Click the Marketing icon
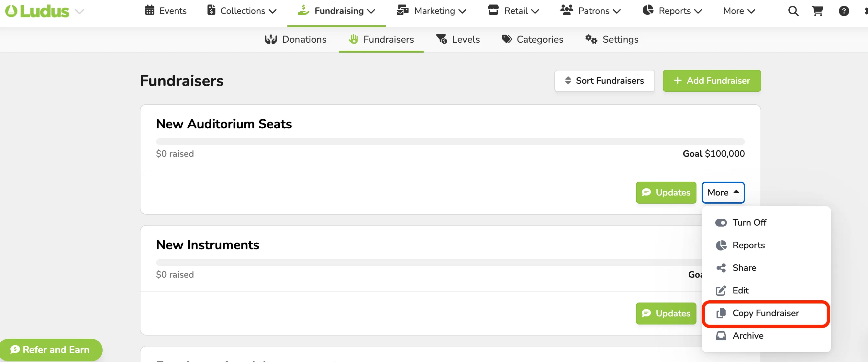Screen dimensions: 868x362 (x=402, y=10)
